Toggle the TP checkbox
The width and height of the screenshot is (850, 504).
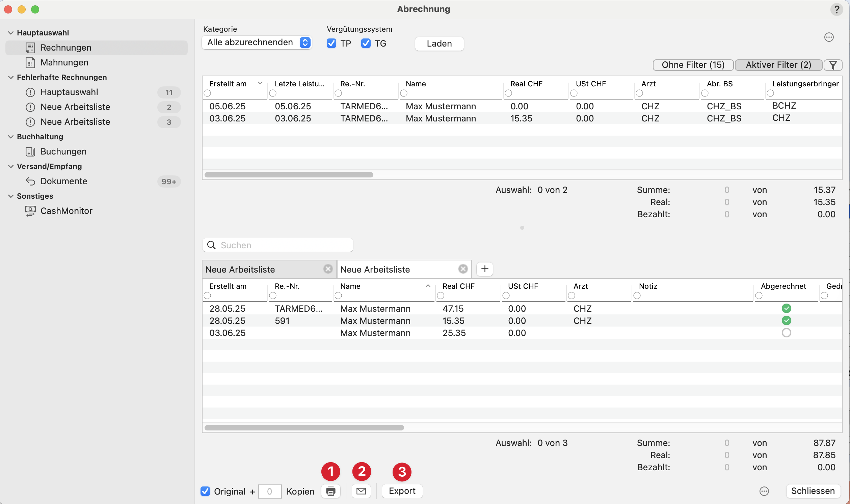coord(331,44)
